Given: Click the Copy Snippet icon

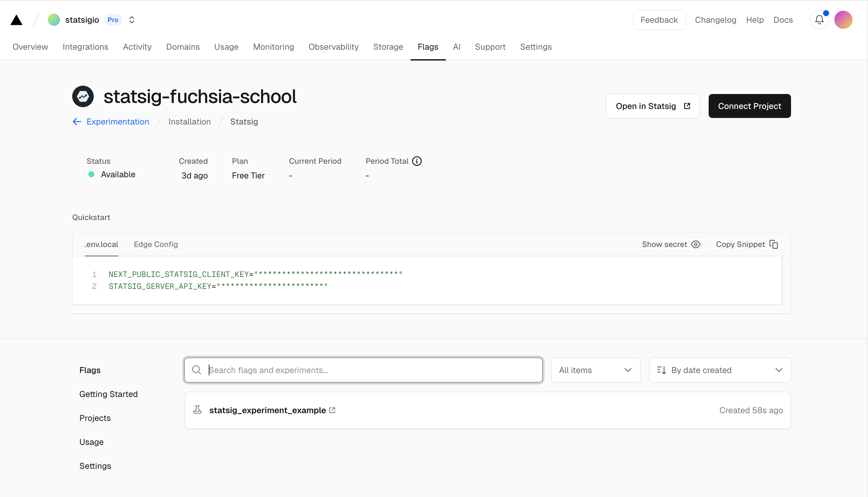Looking at the screenshot, I should (x=775, y=244).
